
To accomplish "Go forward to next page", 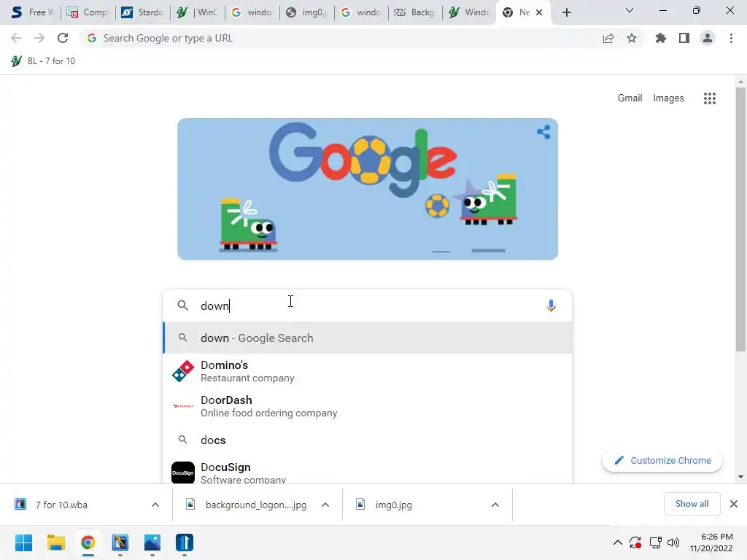I will tap(39, 38).
